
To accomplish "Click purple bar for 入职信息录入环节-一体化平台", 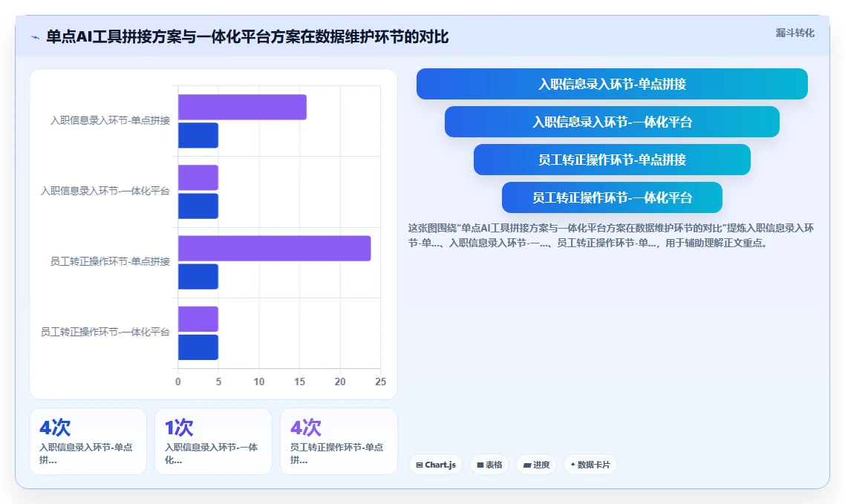I will [x=198, y=177].
